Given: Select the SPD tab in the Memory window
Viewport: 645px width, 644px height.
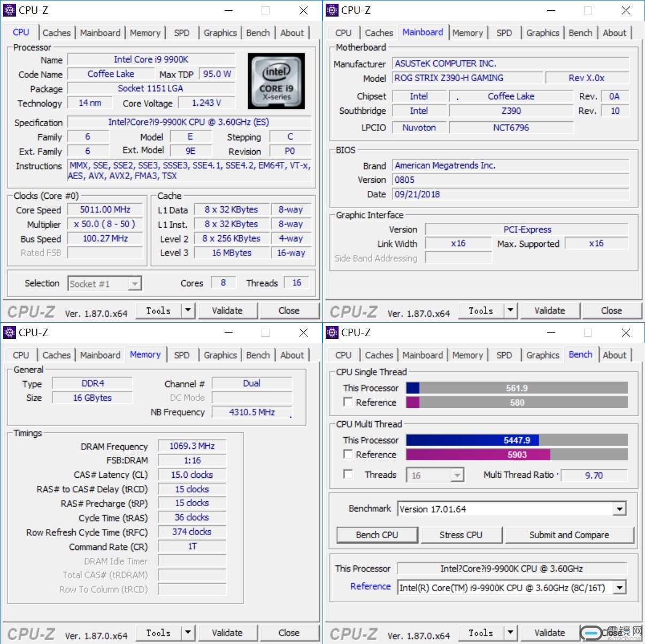Looking at the screenshot, I should tap(182, 355).
